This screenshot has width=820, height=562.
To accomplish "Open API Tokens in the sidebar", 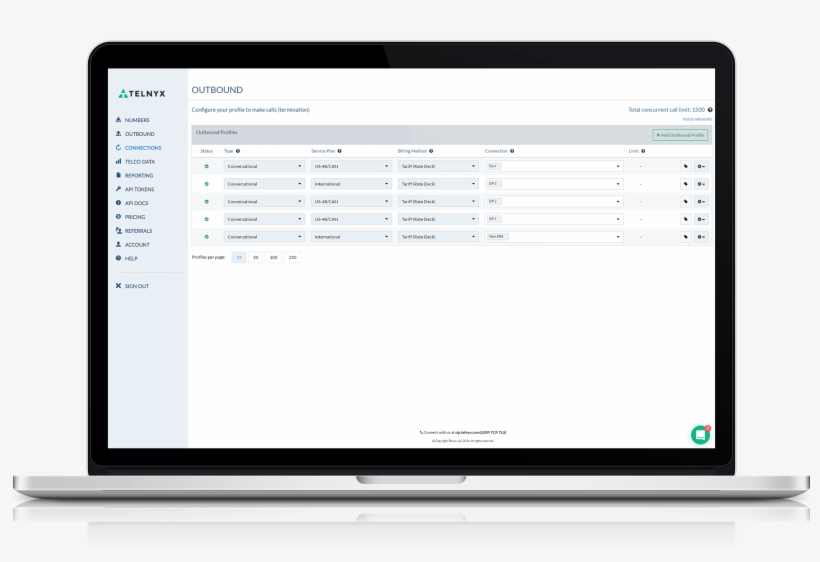I will (135, 189).
